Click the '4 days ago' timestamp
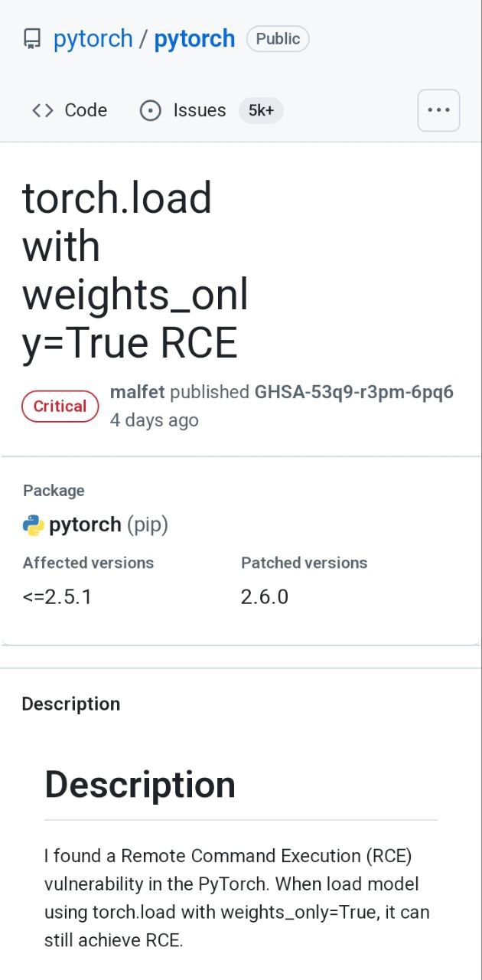The width and height of the screenshot is (482, 980). tap(154, 420)
